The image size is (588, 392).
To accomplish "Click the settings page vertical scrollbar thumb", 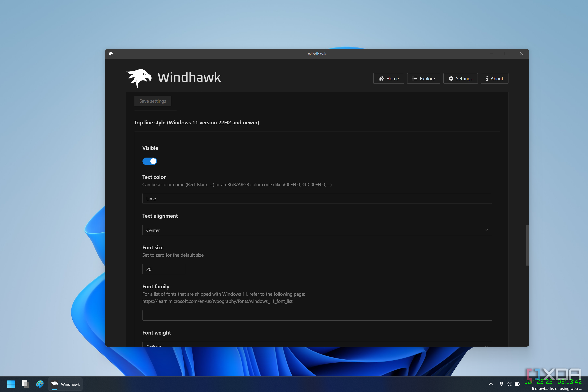I will point(527,245).
